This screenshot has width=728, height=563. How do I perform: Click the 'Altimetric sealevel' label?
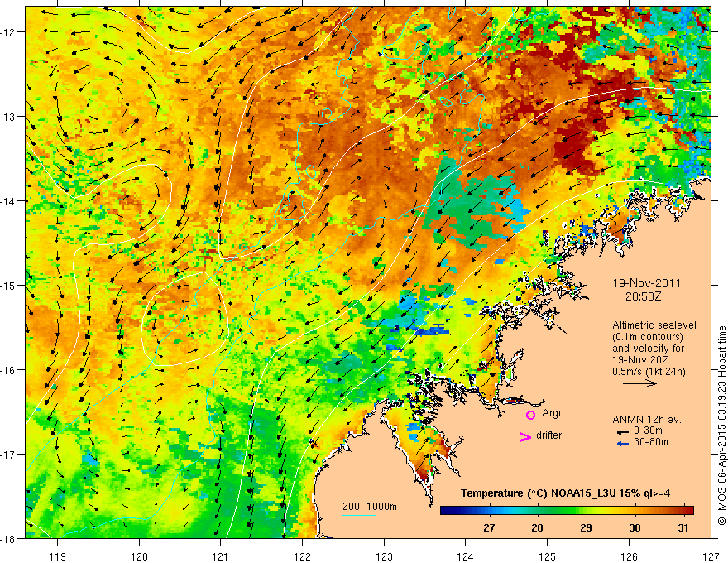coord(654,325)
